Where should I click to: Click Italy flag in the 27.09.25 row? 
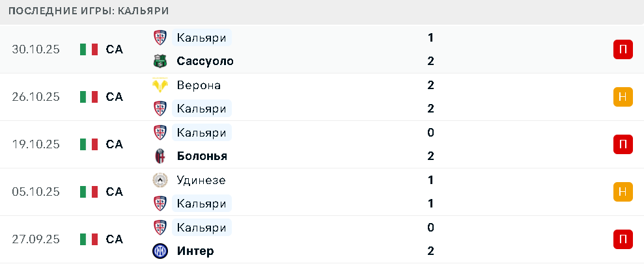[x=89, y=239]
